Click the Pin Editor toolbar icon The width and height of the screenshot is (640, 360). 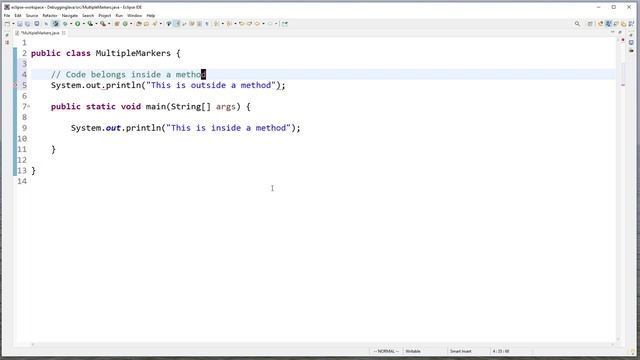tap(284, 24)
